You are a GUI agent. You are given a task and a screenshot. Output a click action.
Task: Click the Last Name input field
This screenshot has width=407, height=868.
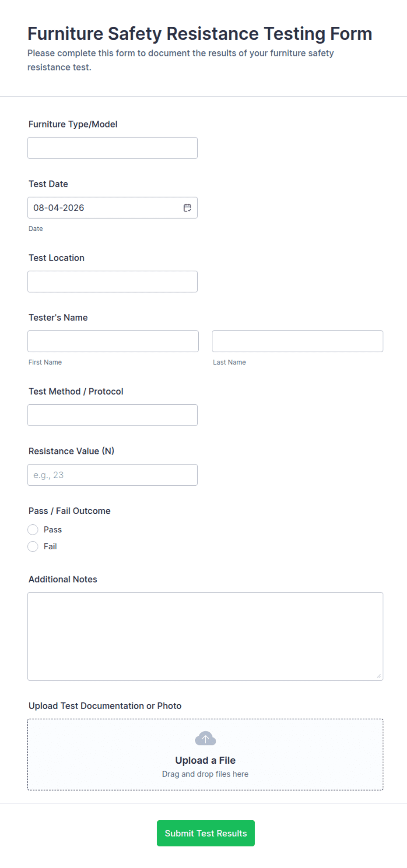tap(298, 341)
